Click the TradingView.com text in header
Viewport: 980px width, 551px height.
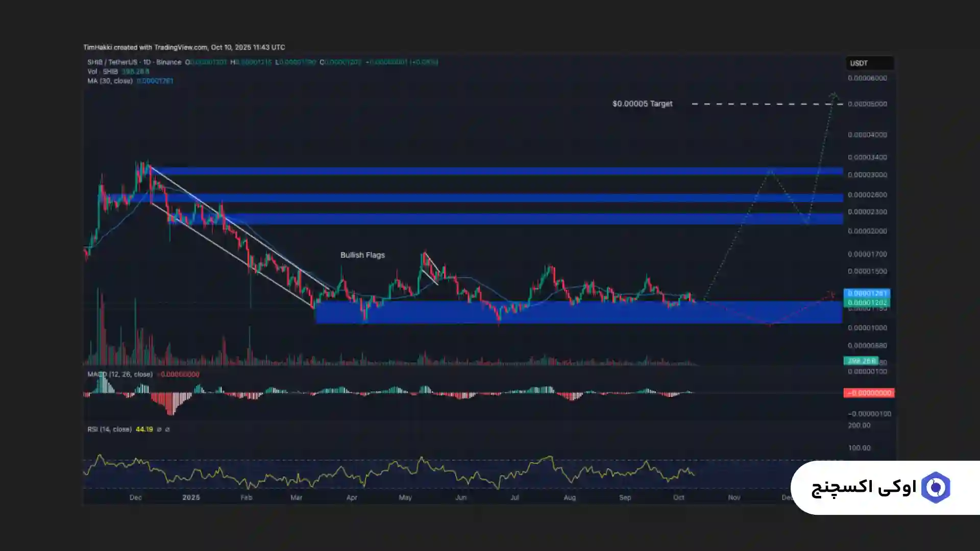[x=181, y=47]
